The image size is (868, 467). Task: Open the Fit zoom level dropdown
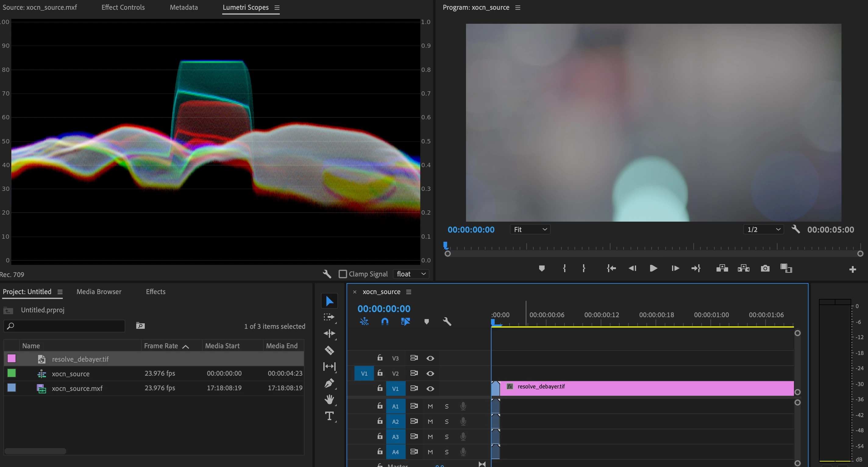[x=530, y=230]
